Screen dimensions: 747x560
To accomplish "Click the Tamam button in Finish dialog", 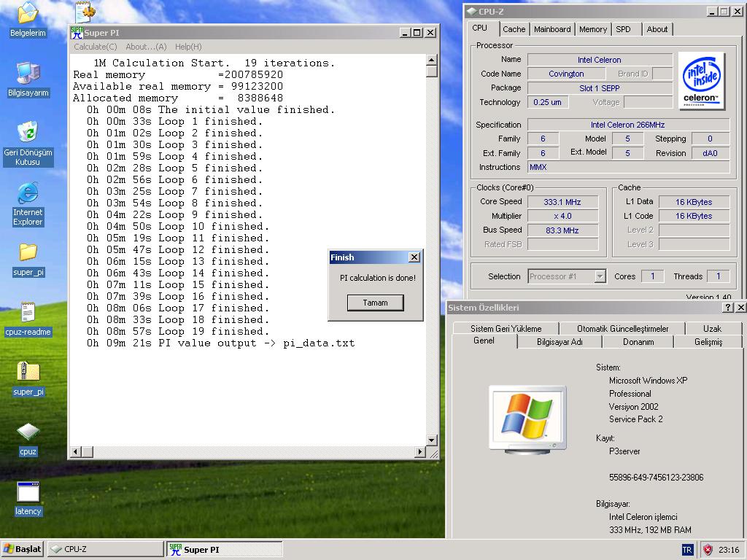I will click(376, 303).
